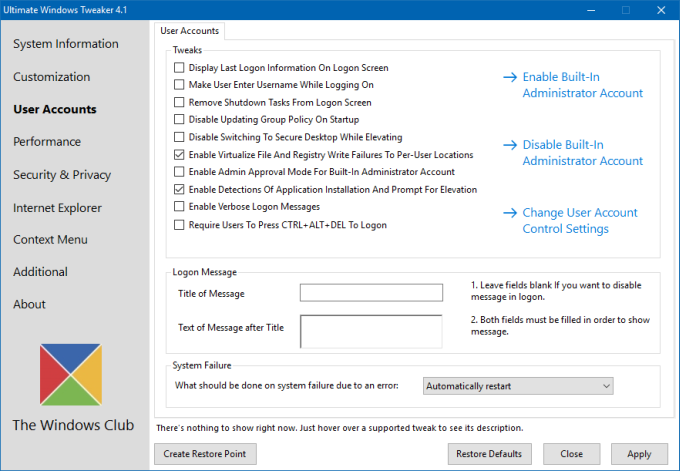This screenshot has width=680, height=471.
Task: Check Make User Enter Username While Logging On
Action: click(x=179, y=85)
